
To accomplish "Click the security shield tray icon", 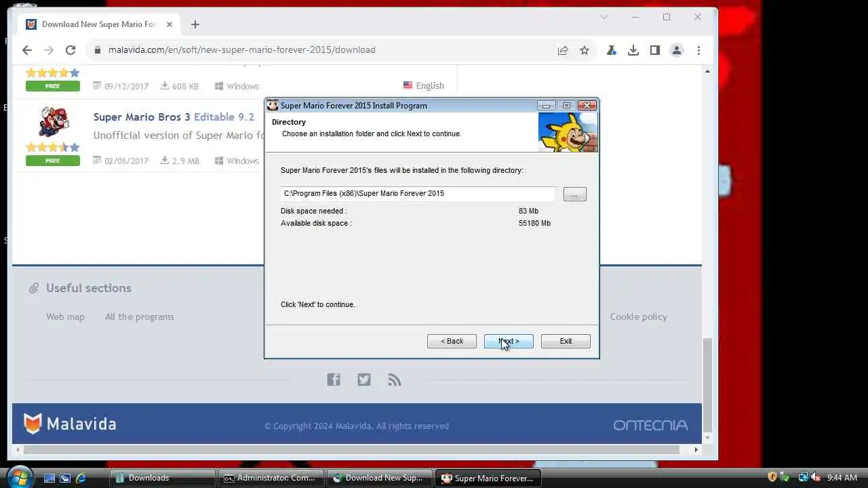I will click(x=772, y=477).
